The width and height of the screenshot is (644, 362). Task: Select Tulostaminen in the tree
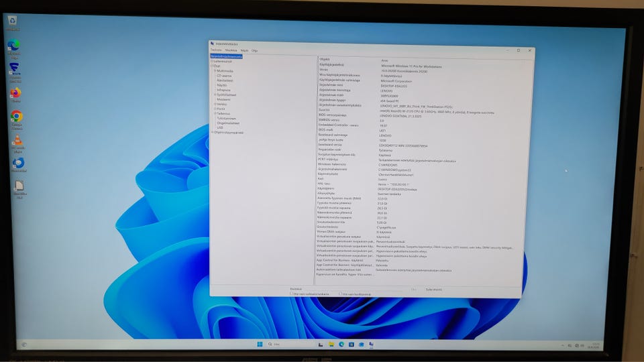226,118
